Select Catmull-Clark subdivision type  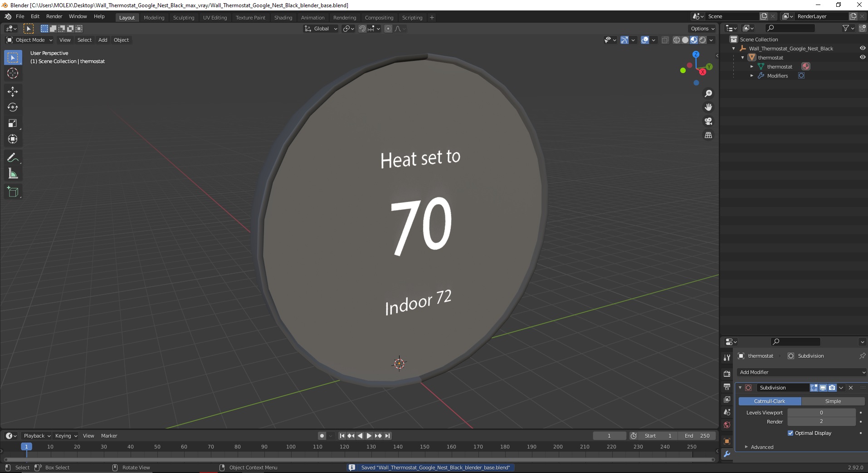coord(770,401)
